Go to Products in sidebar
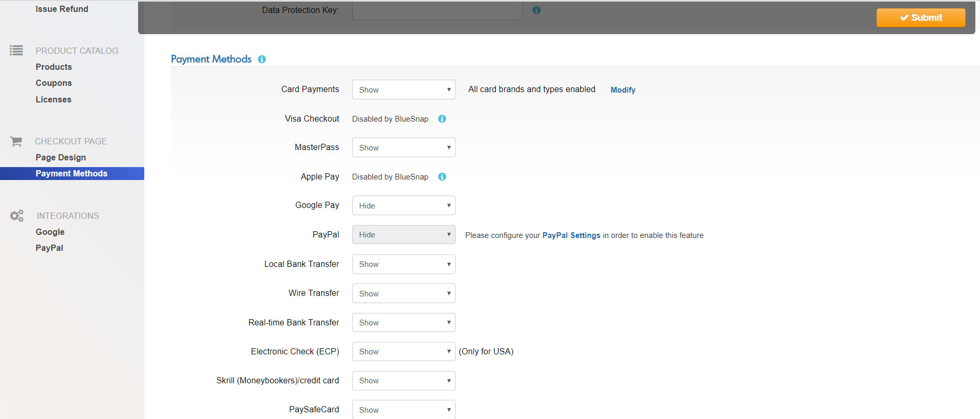This screenshot has height=419, width=980. tap(54, 67)
